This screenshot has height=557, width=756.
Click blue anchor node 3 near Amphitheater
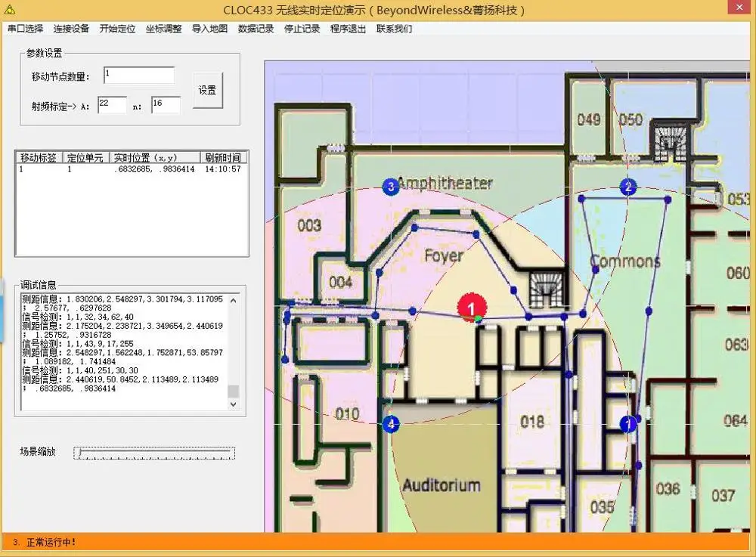(x=391, y=187)
